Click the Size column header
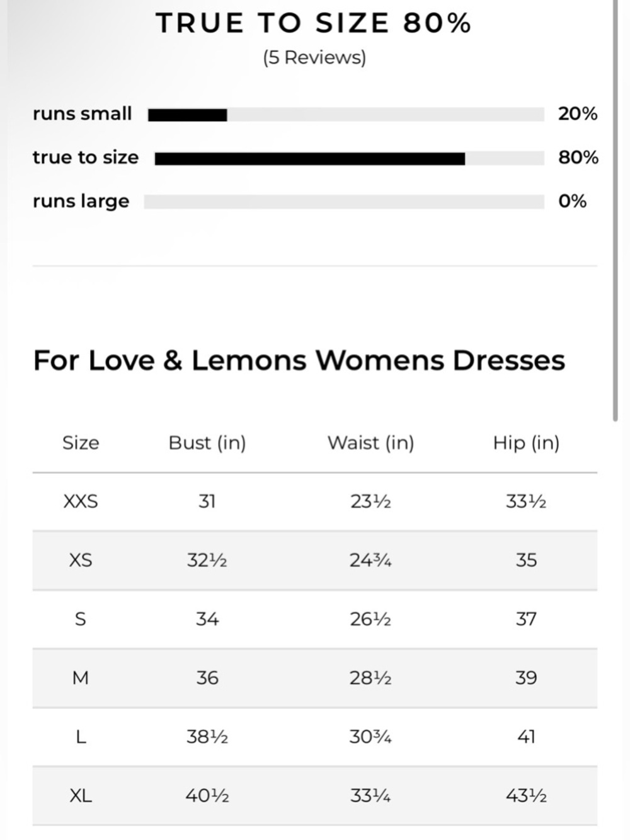Viewport: 630px width, 840px height. pyautogui.click(x=81, y=443)
